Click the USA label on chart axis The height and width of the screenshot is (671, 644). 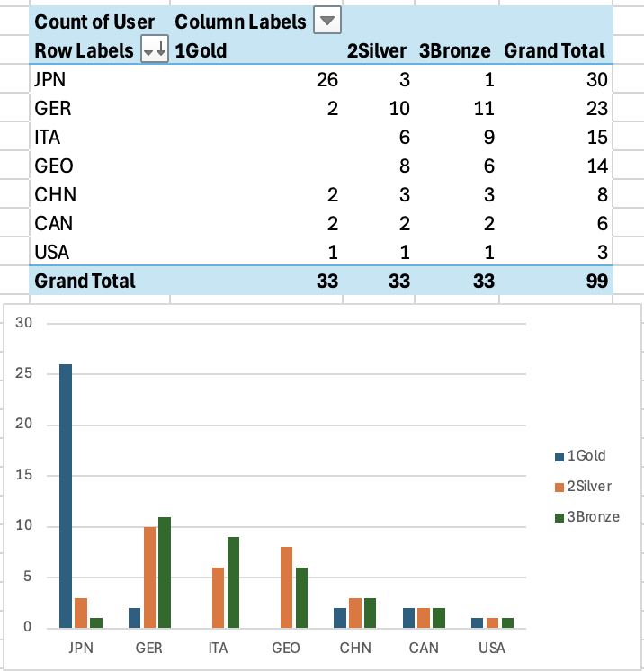coord(492,647)
